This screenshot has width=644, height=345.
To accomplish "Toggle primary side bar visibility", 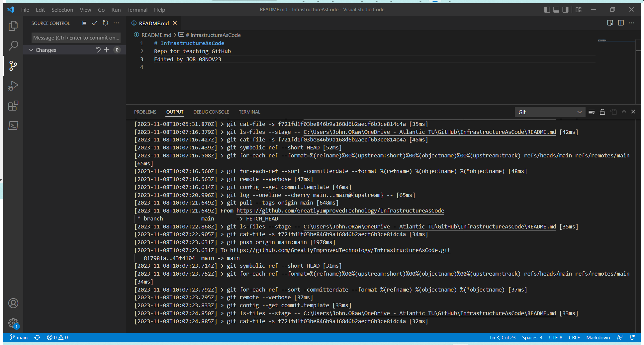I will (547, 10).
